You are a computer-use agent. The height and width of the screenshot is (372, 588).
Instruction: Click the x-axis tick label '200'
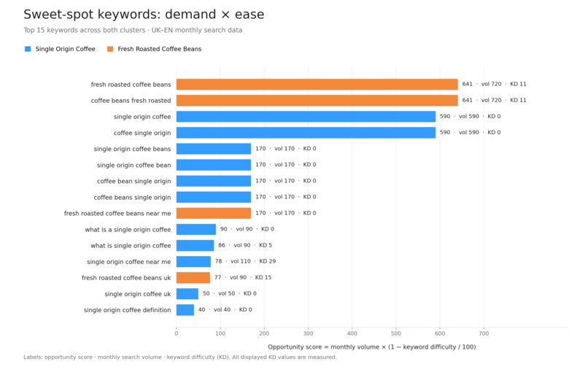pos(264,333)
